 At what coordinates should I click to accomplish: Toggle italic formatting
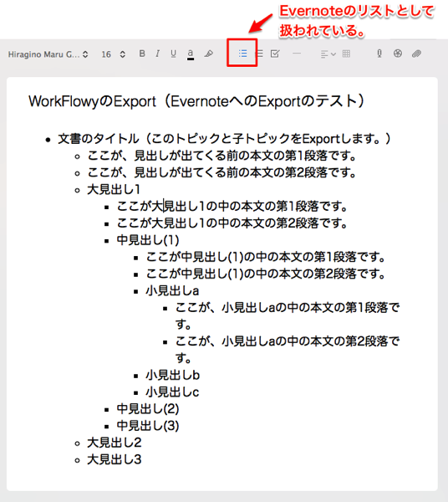157,54
